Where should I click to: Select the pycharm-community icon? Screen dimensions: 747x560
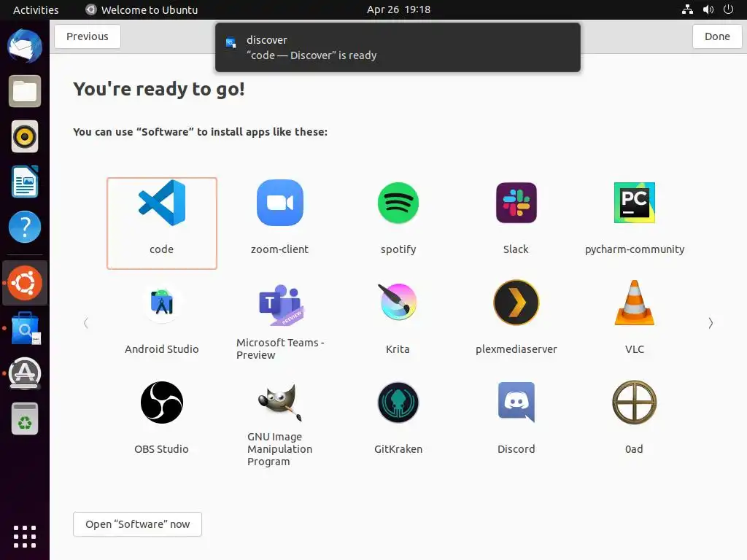tap(635, 203)
